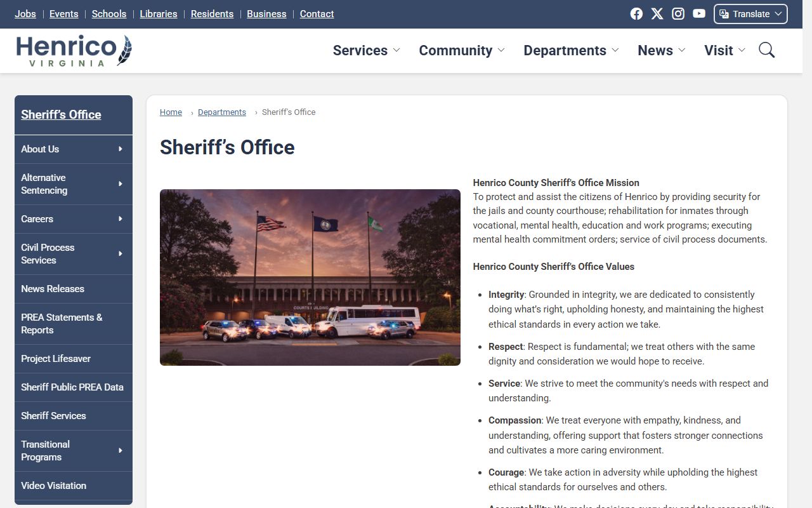
Task: Open the Translate language dropdown
Action: [750, 14]
